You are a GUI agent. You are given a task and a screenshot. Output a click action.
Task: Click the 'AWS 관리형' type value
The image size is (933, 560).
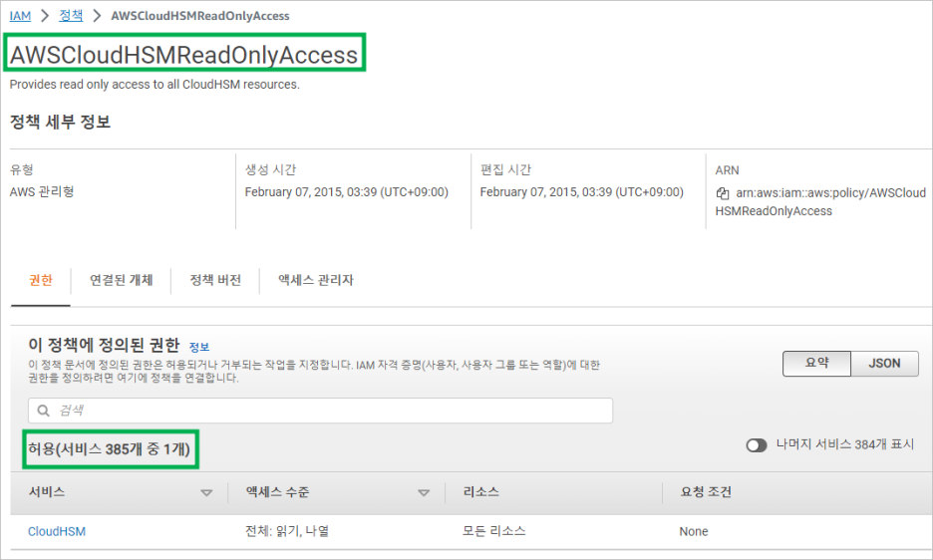tap(42, 191)
